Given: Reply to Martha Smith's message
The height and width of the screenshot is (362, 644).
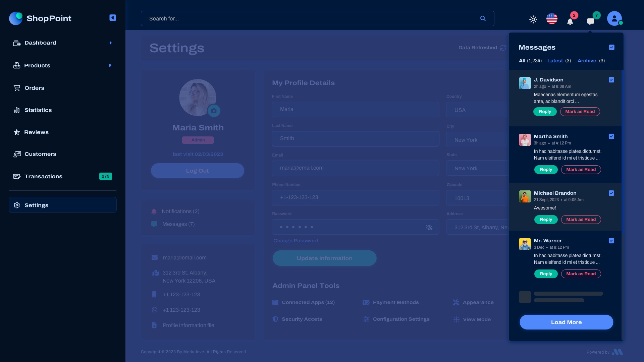Looking at the screenshot, I should click(x=546, y=170).
